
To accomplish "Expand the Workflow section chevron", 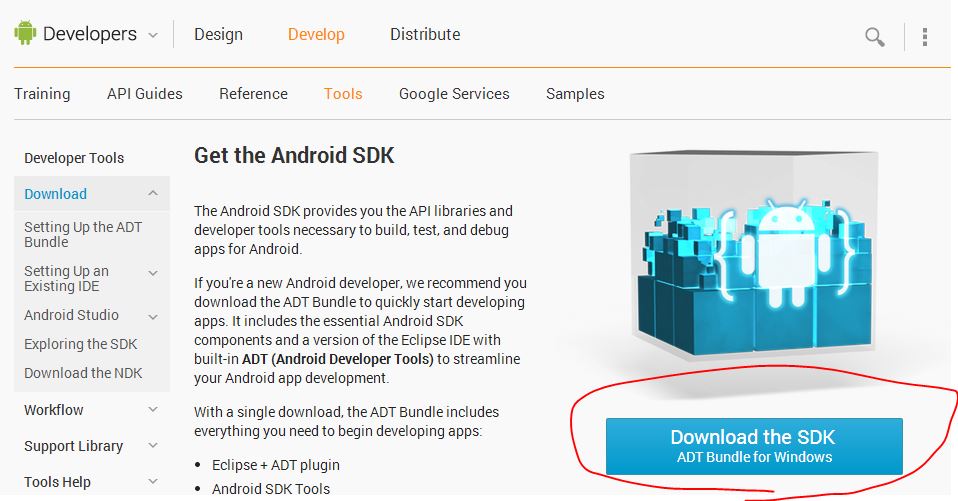I will (153, 409).
